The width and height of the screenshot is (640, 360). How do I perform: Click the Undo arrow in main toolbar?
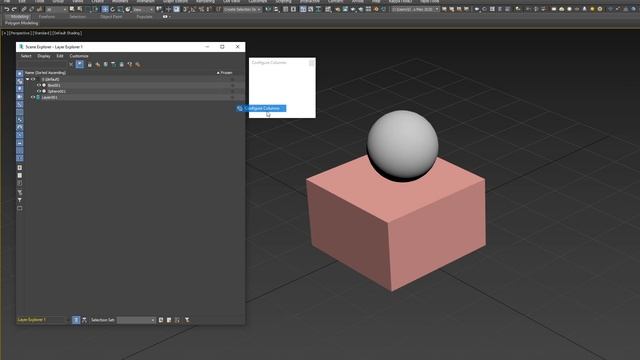click(x=7, y=9)
